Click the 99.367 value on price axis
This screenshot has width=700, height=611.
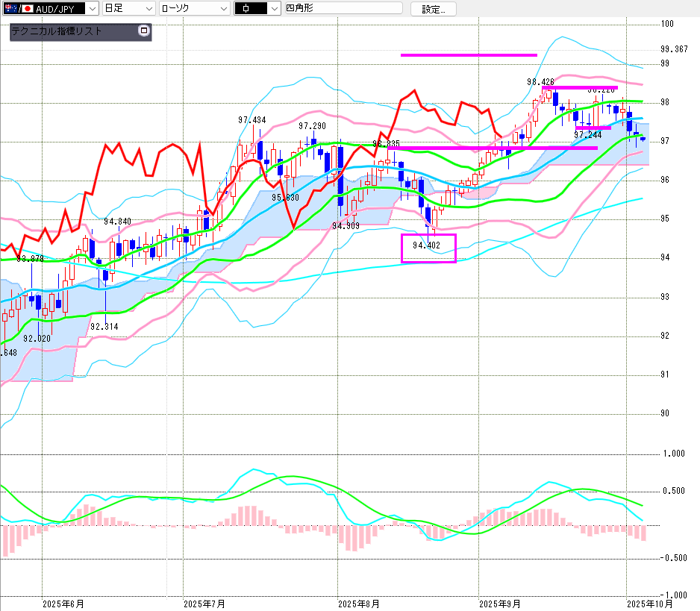[x=674, y=50]
